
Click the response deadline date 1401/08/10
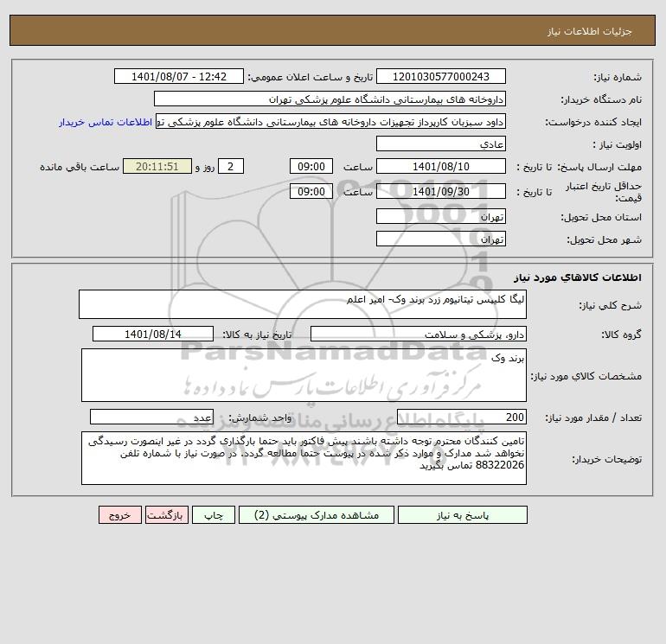click(441, 167)
